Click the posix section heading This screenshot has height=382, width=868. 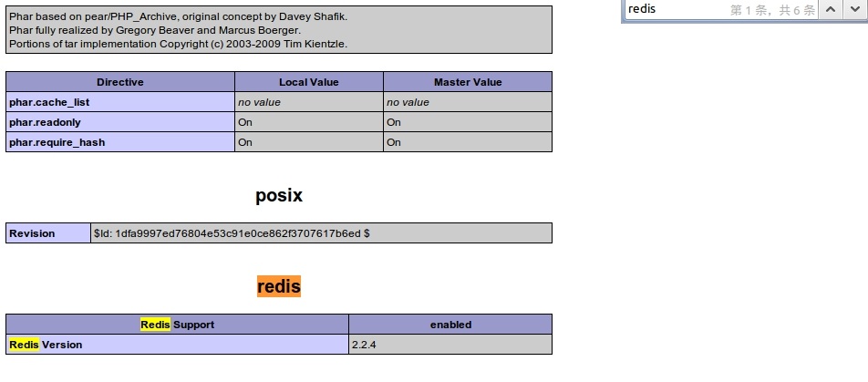pyautogui.click(x=278, y=195)
